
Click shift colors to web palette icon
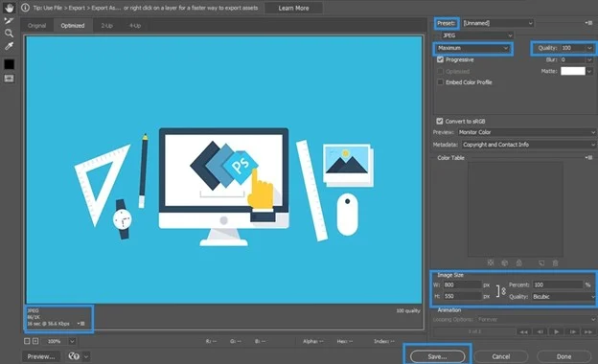(505, 263)
